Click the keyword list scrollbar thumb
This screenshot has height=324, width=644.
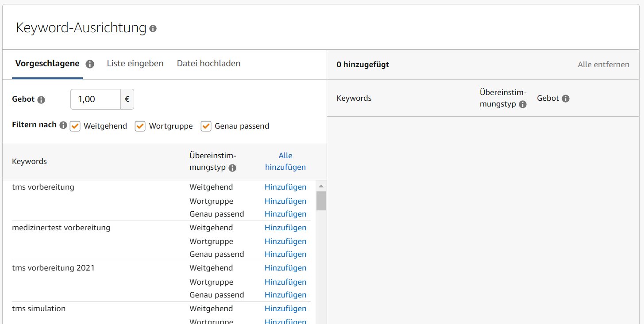321,201
